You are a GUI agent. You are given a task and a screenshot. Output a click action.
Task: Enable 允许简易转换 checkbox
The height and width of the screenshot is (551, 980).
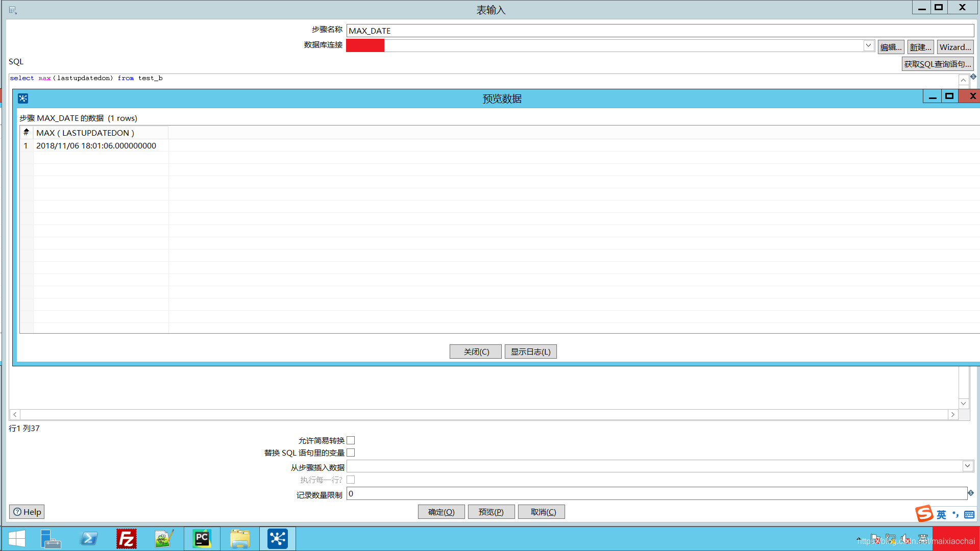pos(351,440)
